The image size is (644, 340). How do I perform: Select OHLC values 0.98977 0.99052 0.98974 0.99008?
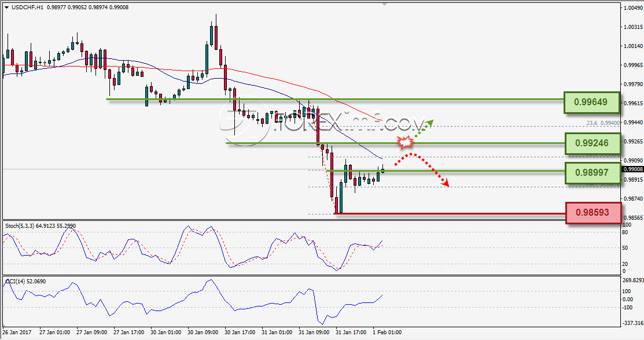click(x=87, y=8)
